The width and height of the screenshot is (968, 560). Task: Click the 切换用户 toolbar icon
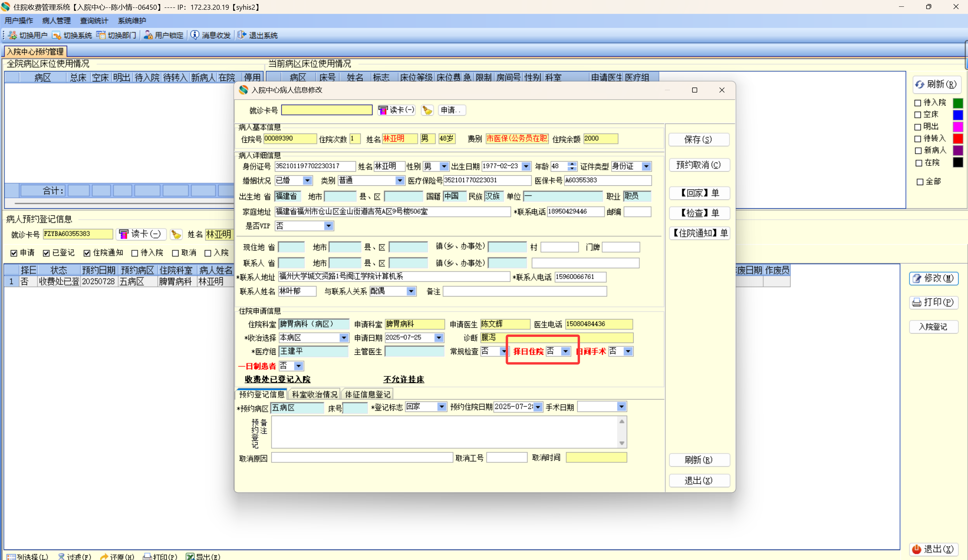12,35
